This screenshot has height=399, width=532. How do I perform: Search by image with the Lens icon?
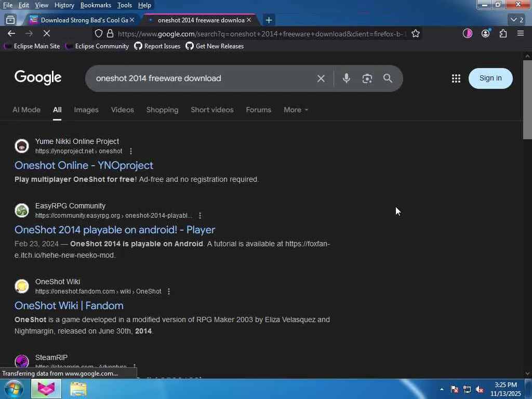tap(367, 78)
